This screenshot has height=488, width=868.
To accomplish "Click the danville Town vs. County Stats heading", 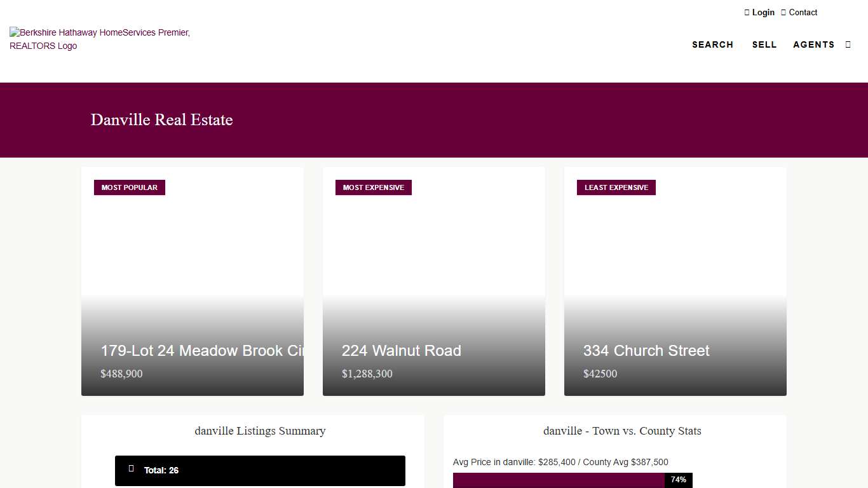I will tap(622, 431).
